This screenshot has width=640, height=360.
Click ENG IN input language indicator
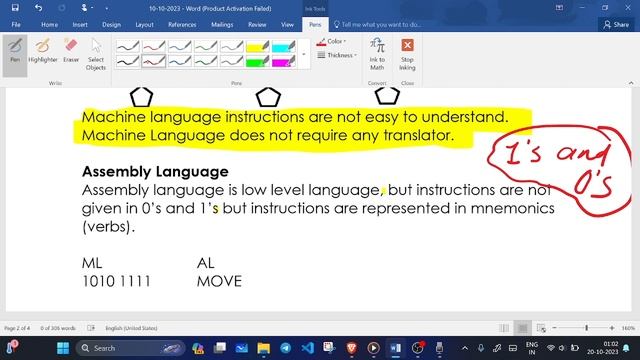click(x=531, y=348)
